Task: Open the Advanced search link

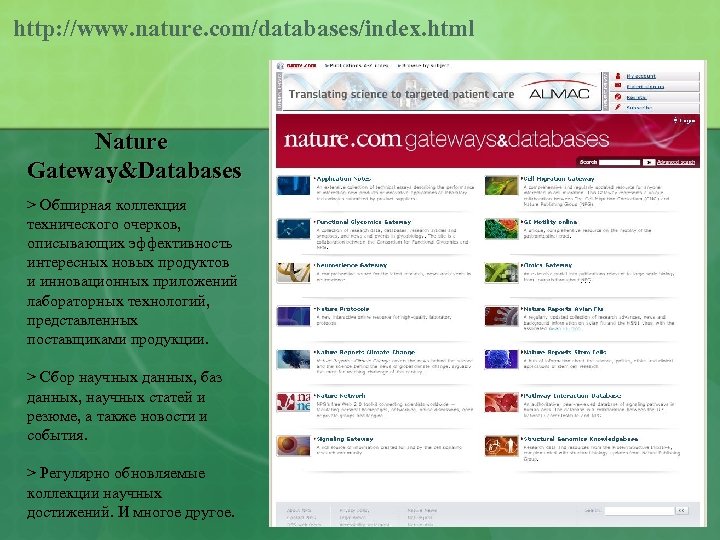Action: coord(676,162)
